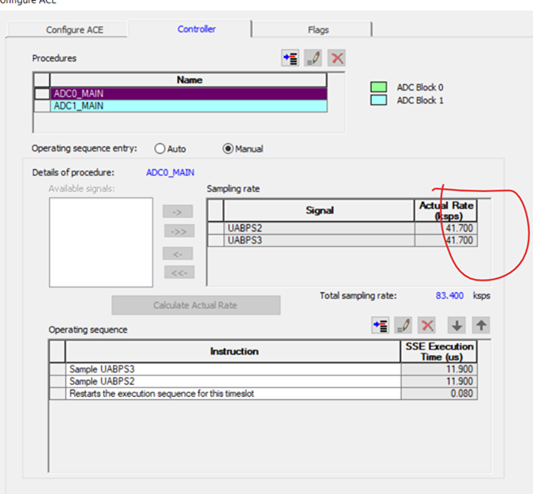
Task: Click the move instruction down arrow icon
Action: 457,325
